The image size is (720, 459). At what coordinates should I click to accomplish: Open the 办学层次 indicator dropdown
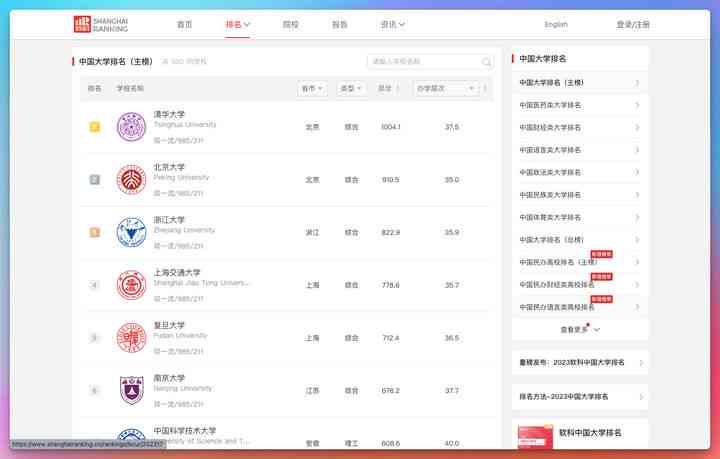445,88
